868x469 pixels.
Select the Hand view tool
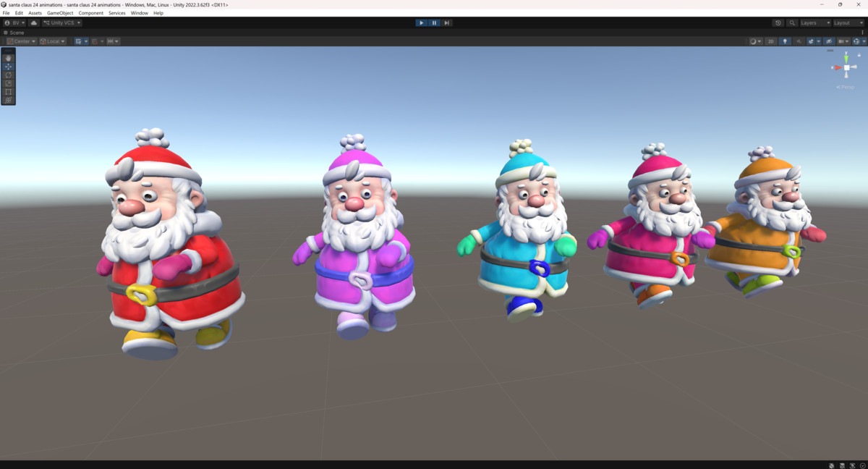8,58
